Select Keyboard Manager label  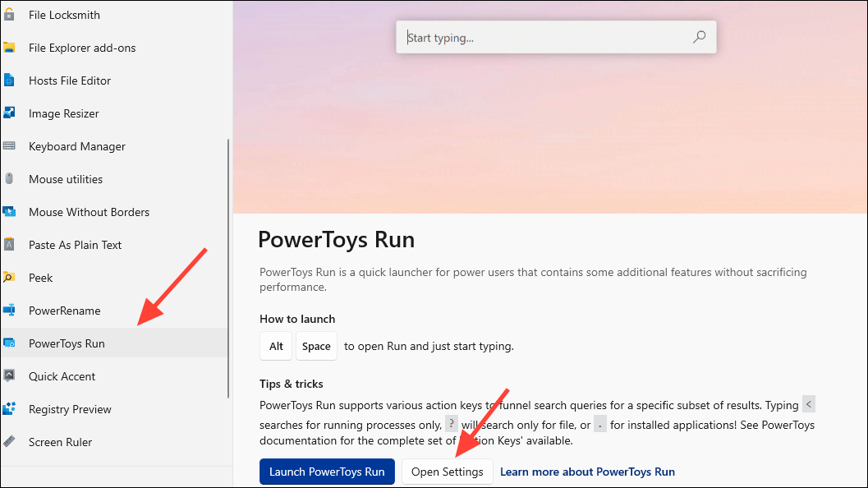[x=77, y=146]
